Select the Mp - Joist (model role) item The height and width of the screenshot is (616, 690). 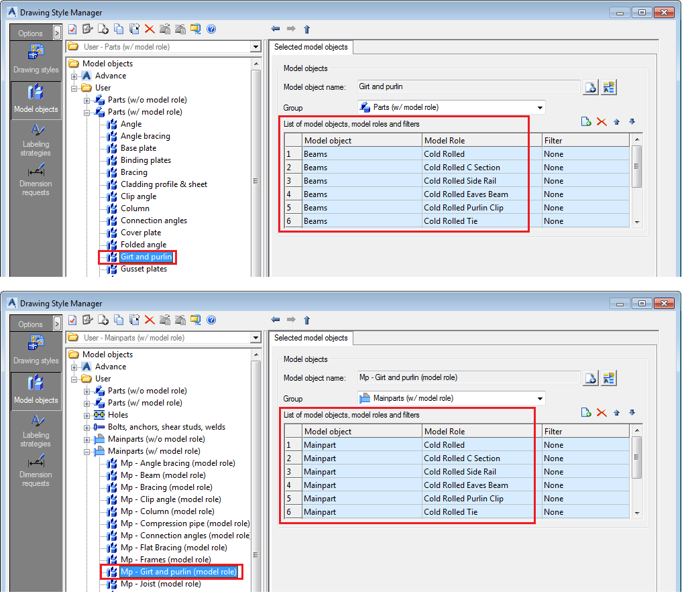161,584
